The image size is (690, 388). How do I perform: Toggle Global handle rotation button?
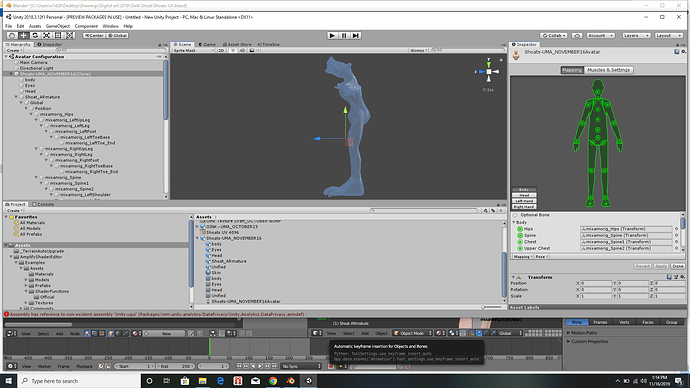(117, 35)
